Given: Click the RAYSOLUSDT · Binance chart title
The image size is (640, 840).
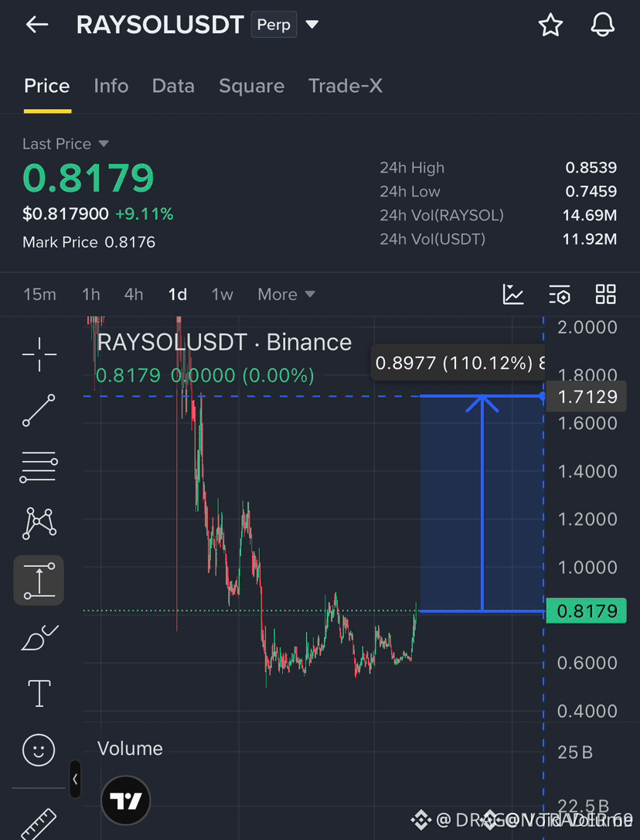Looking at the screenshot, I should (224, 343).
